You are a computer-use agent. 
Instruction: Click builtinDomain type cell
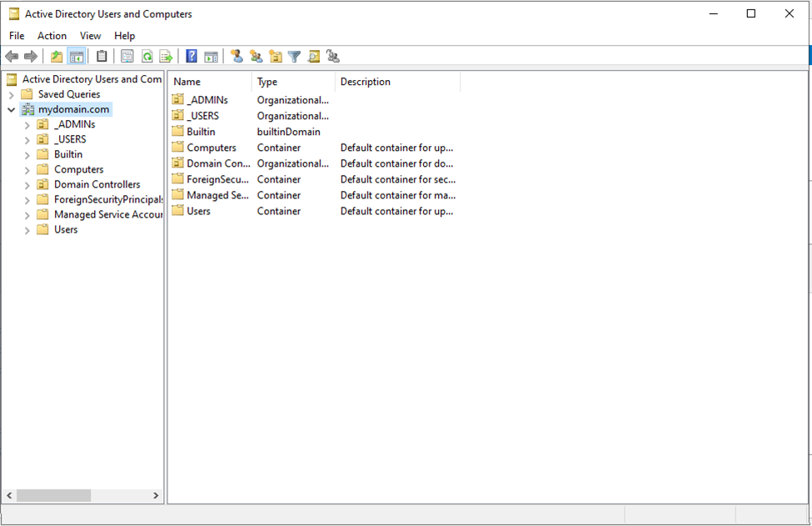click(288, 132)
